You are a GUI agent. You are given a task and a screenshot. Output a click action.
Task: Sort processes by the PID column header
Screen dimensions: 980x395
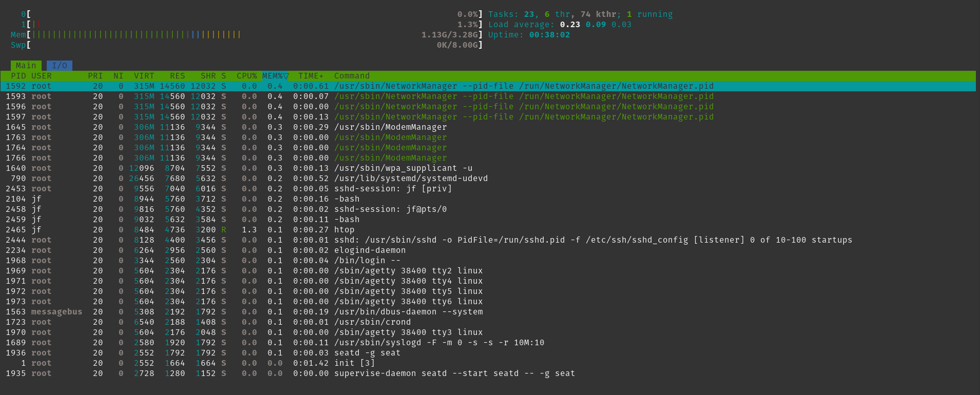18,76
